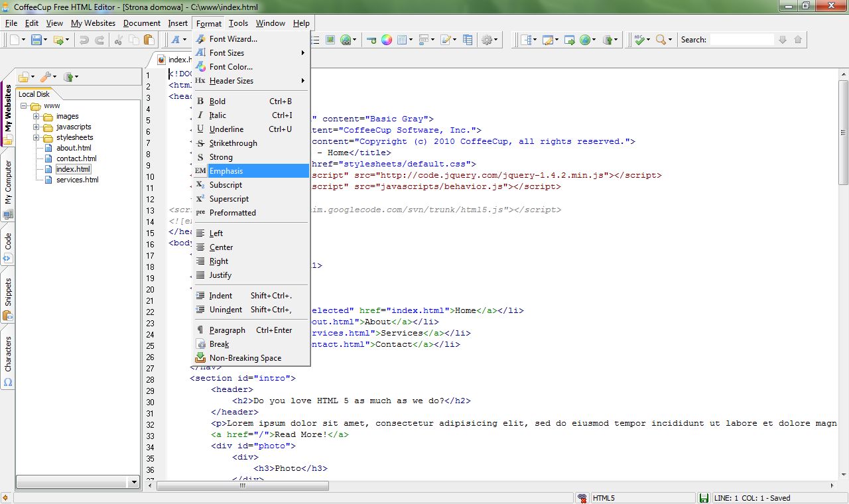Select Bold in Format menu

251,101
